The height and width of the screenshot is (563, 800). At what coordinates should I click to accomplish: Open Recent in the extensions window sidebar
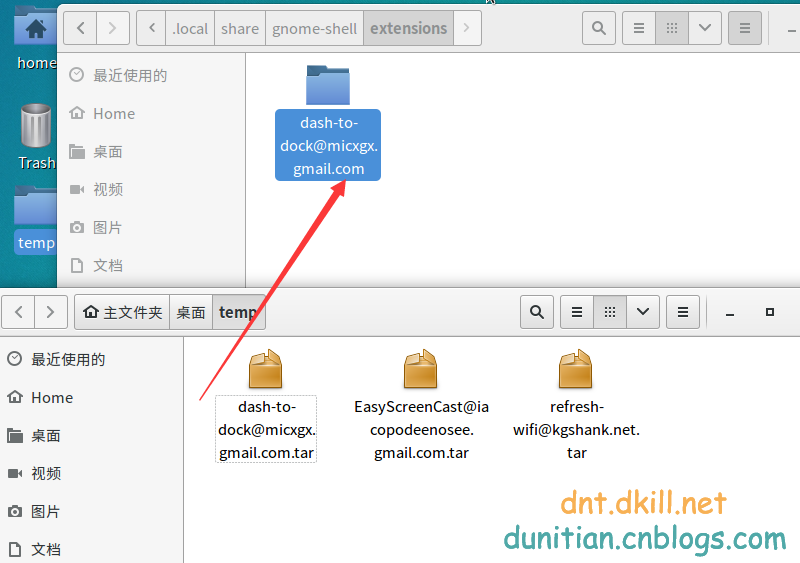click(151, 76)
